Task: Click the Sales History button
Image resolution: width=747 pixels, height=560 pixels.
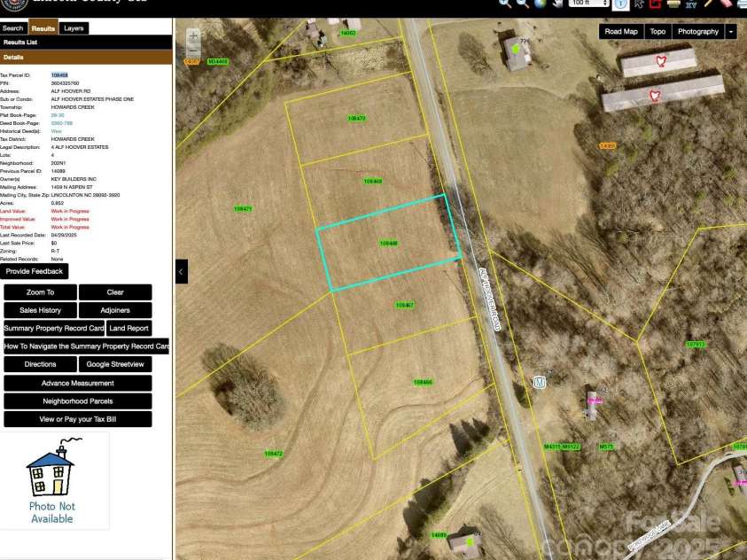Action: 41,310
